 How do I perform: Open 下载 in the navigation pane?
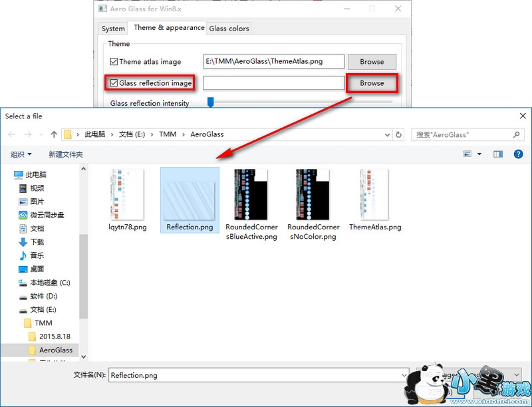point(31,242)
